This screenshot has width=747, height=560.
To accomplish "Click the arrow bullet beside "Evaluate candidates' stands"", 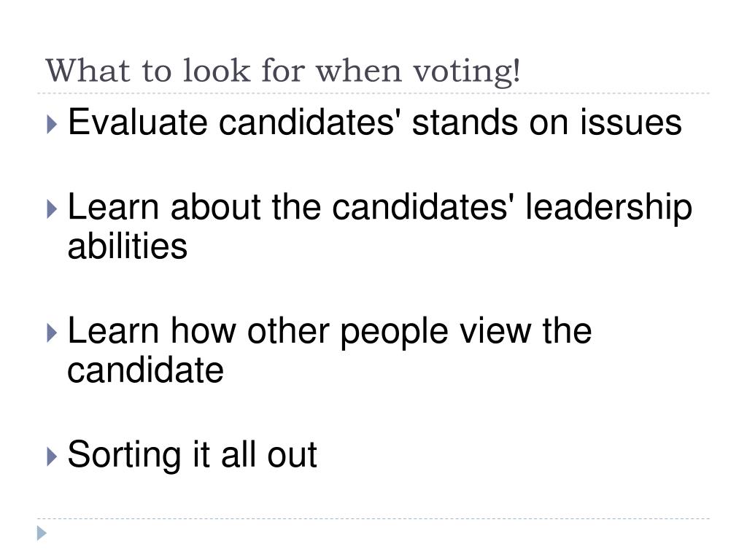I will pos(53,124).
